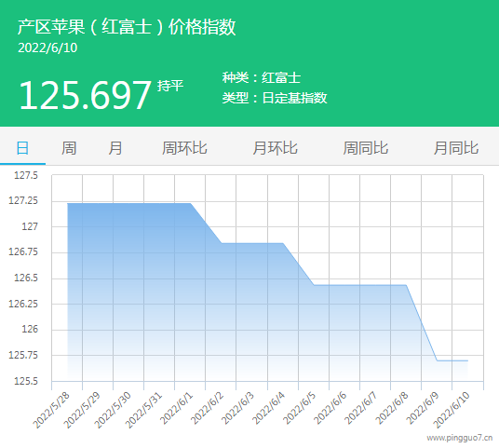This screenshot has width=499, height=448.
Task: Click the 125.697 index value
Action: [x=85, y=95]
